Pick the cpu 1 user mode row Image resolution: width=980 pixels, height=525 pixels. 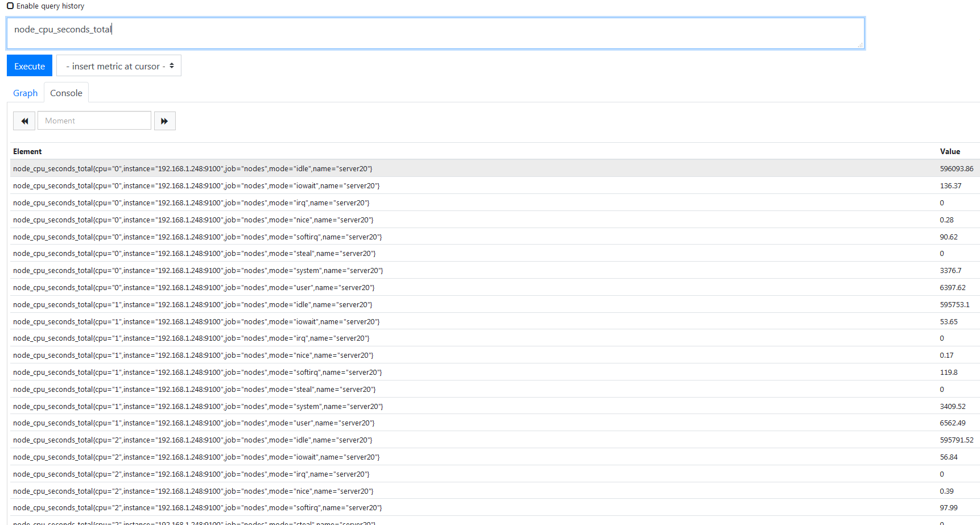194,423
